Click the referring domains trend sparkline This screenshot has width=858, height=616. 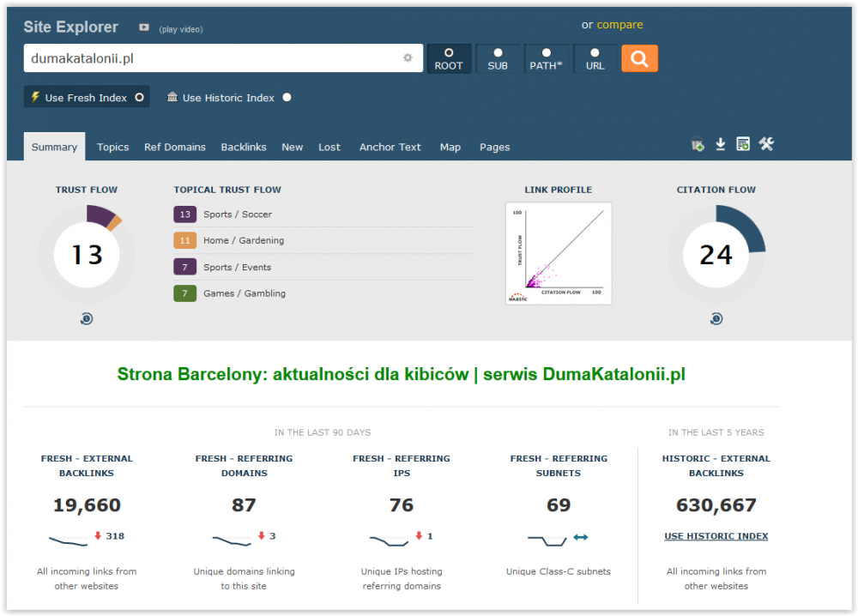232,541
